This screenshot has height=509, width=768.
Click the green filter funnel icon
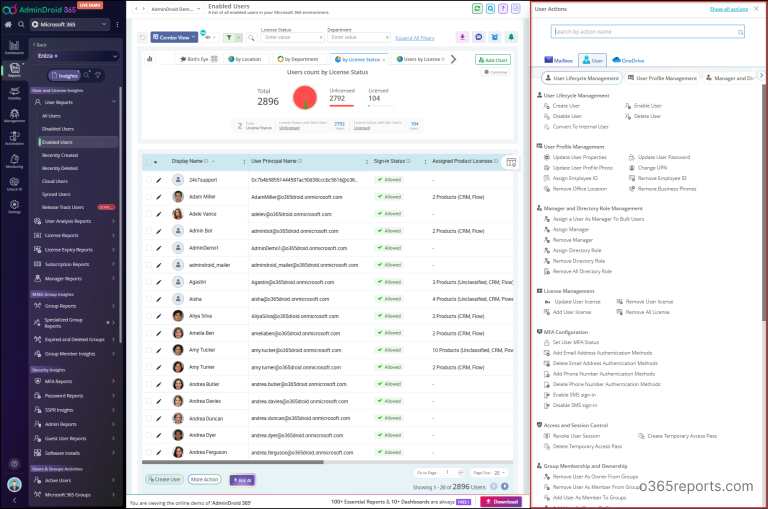point(229,38)
